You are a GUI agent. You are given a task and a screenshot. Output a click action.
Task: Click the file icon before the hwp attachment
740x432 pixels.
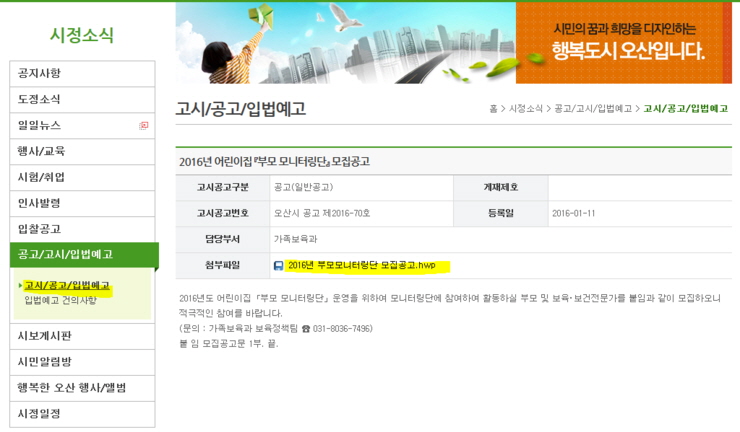[x=278, y=266]
